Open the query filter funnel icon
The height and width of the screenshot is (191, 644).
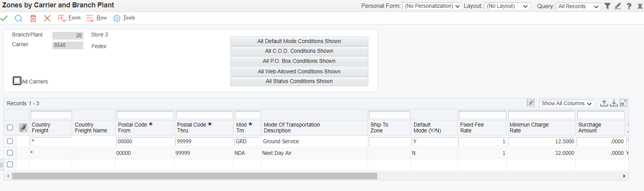608,6
